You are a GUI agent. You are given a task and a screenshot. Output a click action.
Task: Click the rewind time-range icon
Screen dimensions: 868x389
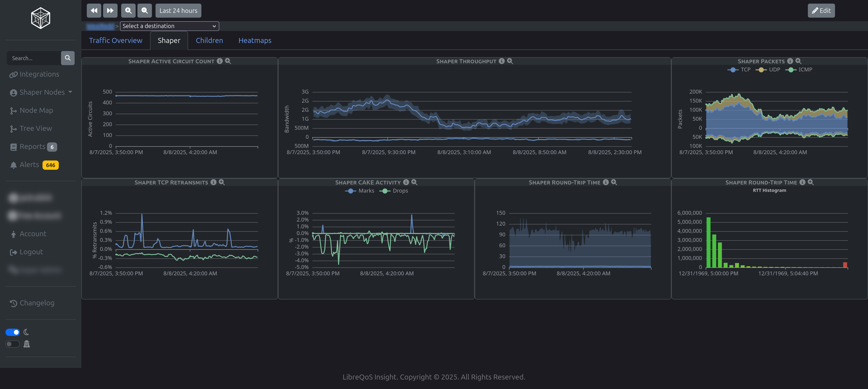[x=94, y=11]
